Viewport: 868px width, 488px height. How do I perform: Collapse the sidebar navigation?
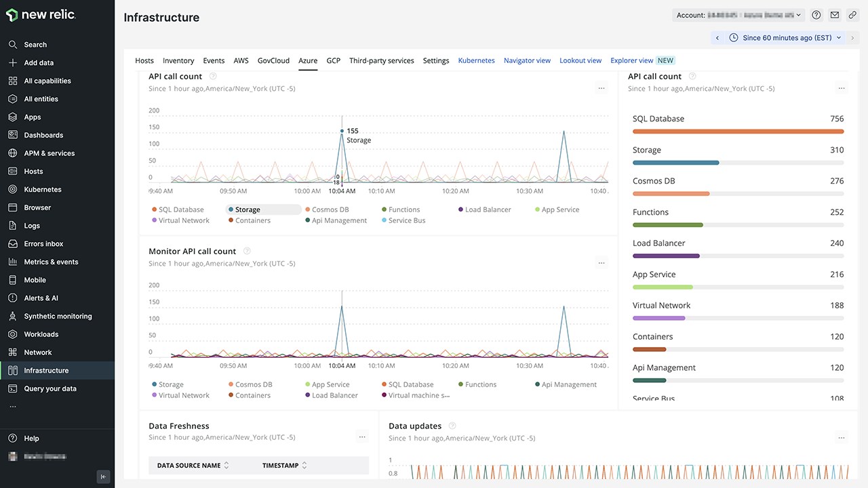tap(103, 476)
